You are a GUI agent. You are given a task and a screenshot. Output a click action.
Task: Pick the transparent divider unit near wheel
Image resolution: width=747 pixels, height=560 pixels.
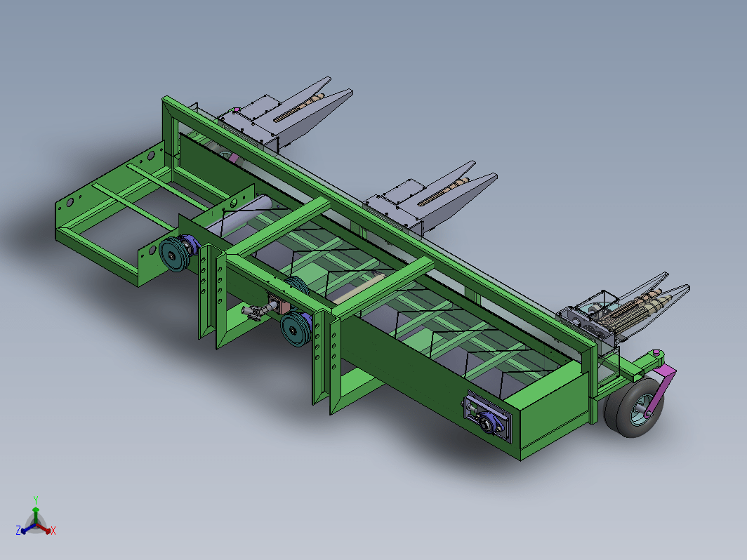(x=624, y=307)
